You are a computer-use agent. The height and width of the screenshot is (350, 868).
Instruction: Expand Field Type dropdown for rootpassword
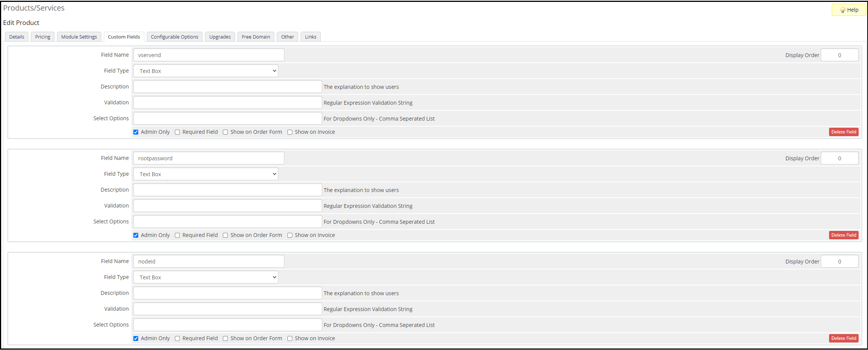click(x=206, y=174)
